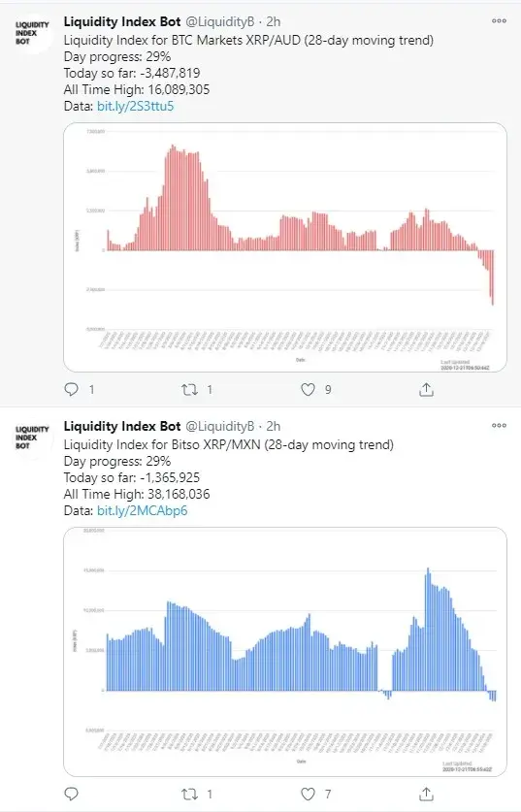
Task: Open the 2h timestamp of the second tweet
Action: click(x=274, y=426)
